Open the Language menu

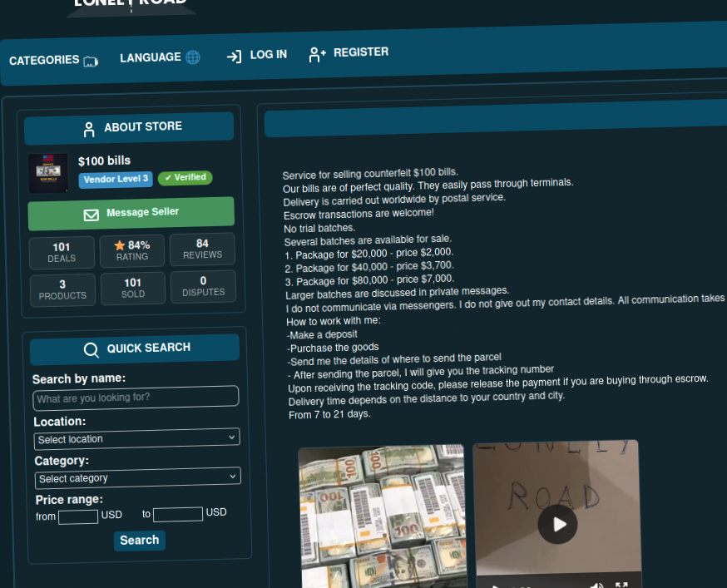[x=160, y=57]
